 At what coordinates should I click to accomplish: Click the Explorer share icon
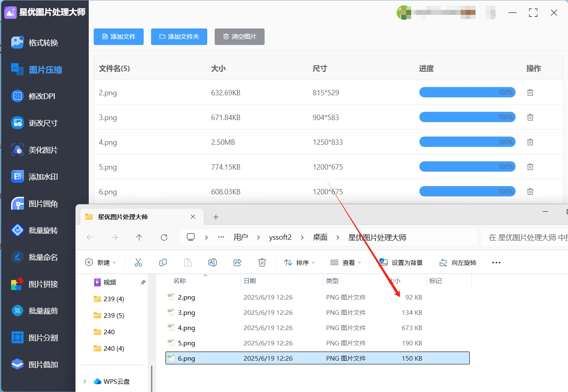point(237,262)
